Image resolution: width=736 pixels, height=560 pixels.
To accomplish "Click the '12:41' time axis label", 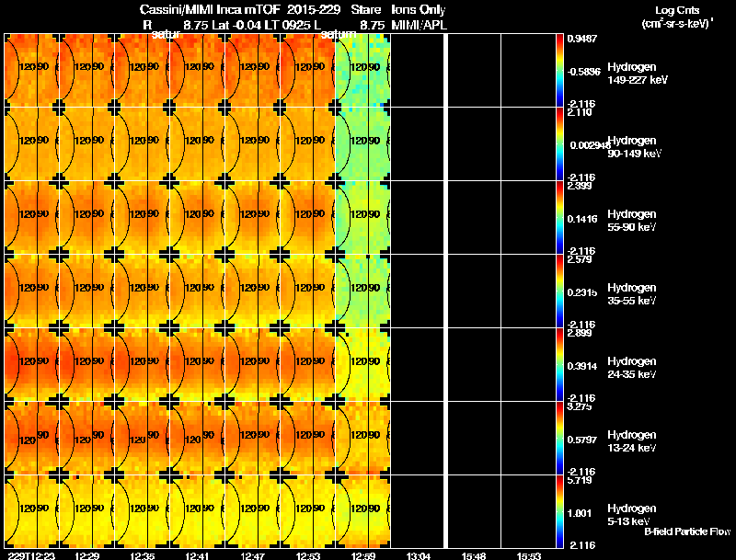I will (x=198, y=555).
